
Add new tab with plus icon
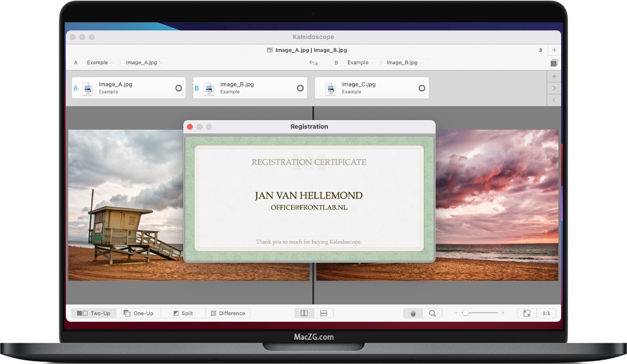[x=554, y=50]
